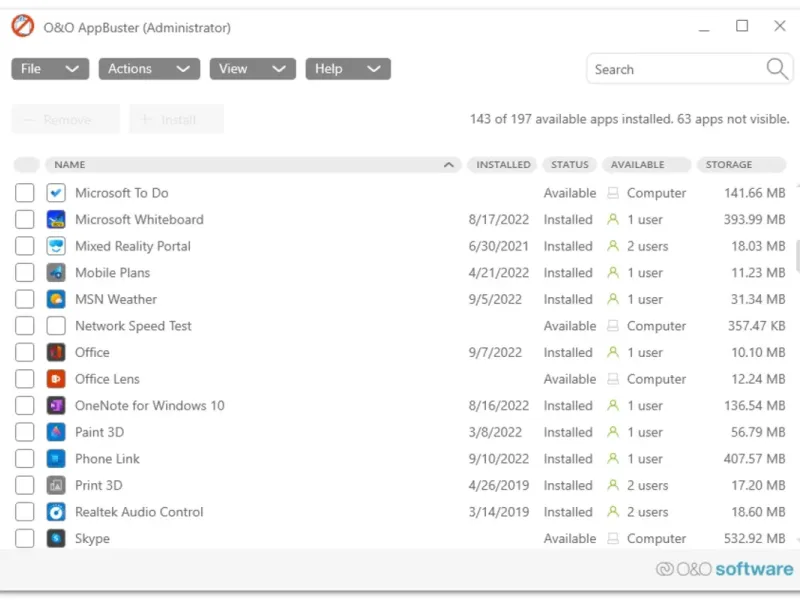Click the computer icon in Network Speed Test row
This screenshot has height=600, width=800.
tap(613, 326)
